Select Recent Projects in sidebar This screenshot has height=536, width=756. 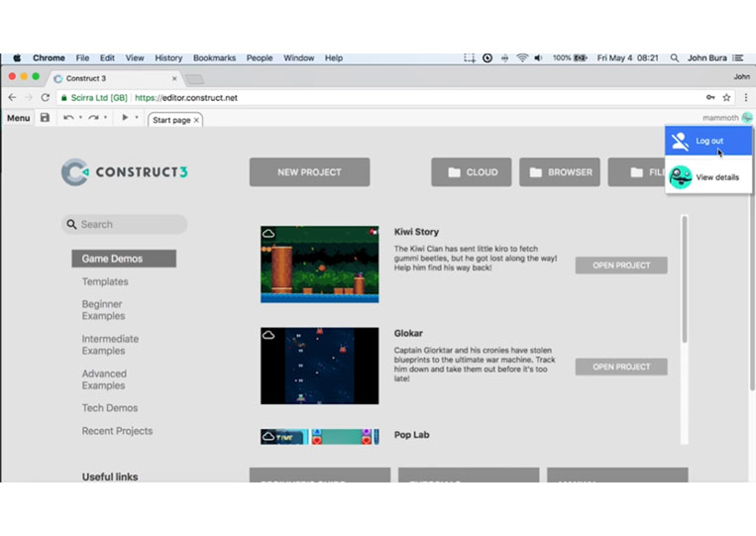[x=117, y=431]
